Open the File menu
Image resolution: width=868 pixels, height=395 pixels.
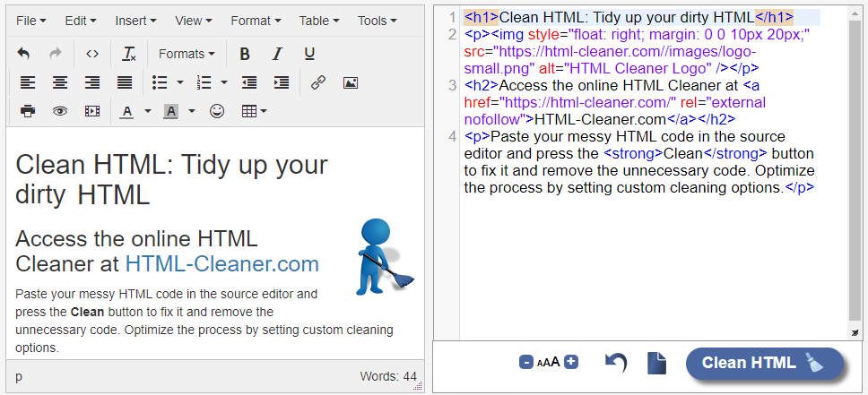[31, 21]
